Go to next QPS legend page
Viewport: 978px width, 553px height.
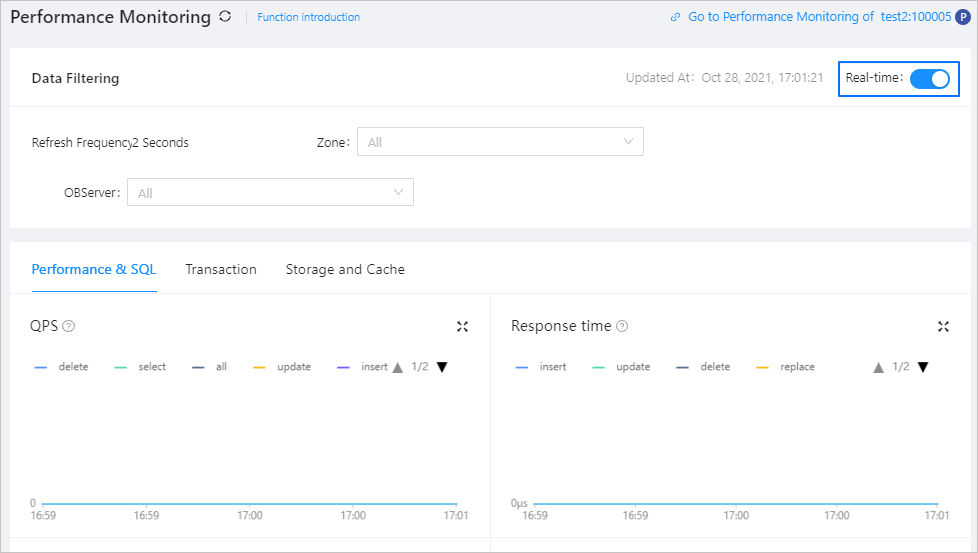(x=442, y=367)
